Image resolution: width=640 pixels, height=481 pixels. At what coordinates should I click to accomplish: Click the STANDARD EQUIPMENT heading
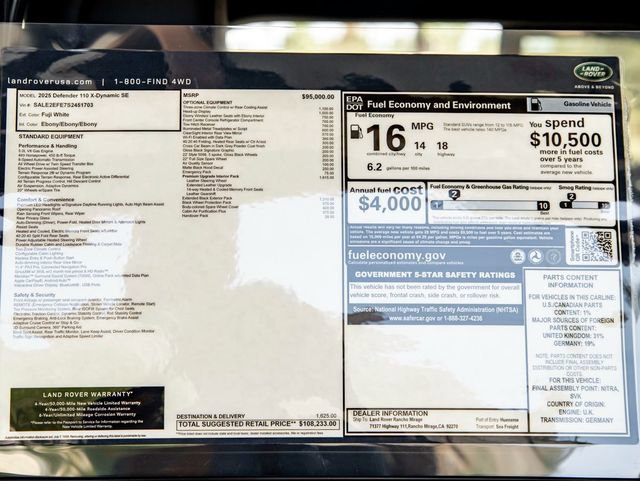(x=51, y=136)
